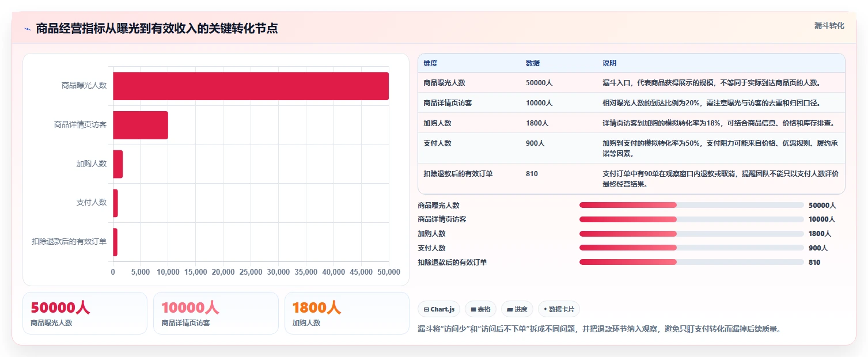Screen dimensions: 868x357
Task: Click the 扣除退款后的有效订单 y-axis label
Action: tap(69, 242)
